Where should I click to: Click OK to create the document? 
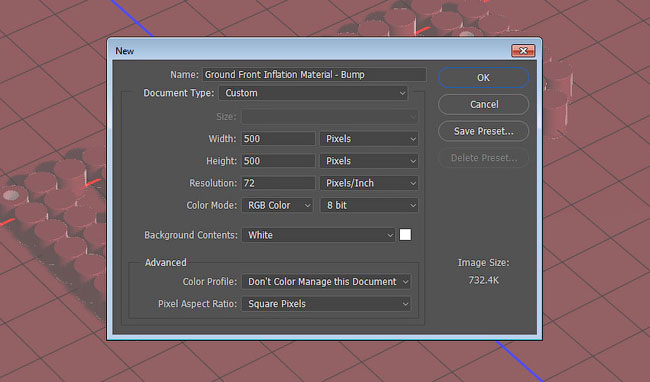click(x=483, y=77)
